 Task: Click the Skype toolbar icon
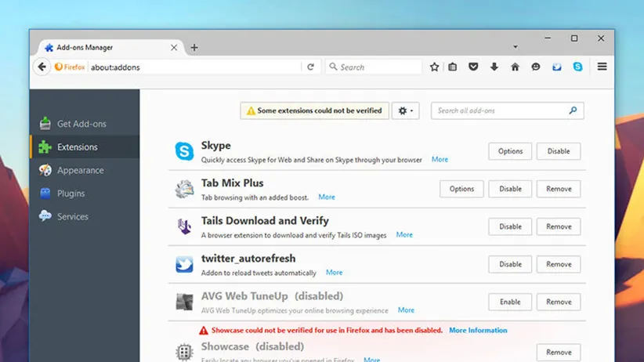click(577, 67)
